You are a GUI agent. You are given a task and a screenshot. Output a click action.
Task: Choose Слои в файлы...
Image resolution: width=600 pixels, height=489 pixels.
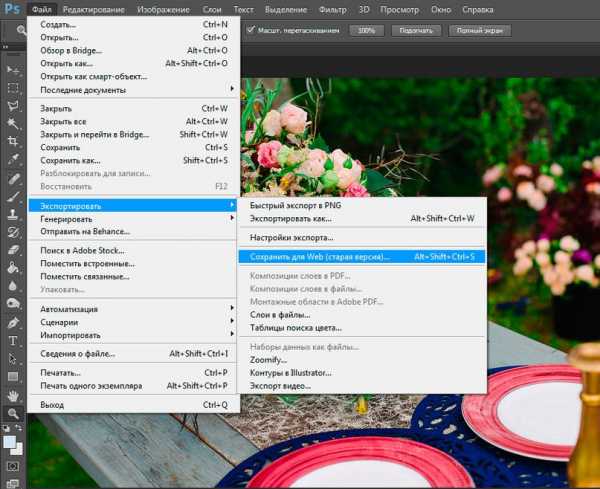pos(362,315)
